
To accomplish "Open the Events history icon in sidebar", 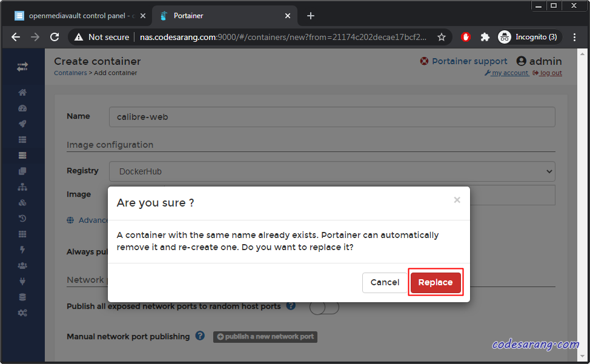I will (22, 218).
